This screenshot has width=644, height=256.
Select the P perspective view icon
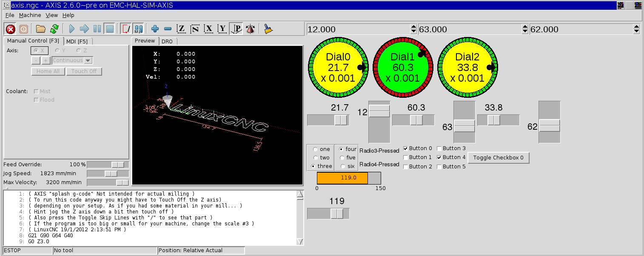tap(236, 29)
